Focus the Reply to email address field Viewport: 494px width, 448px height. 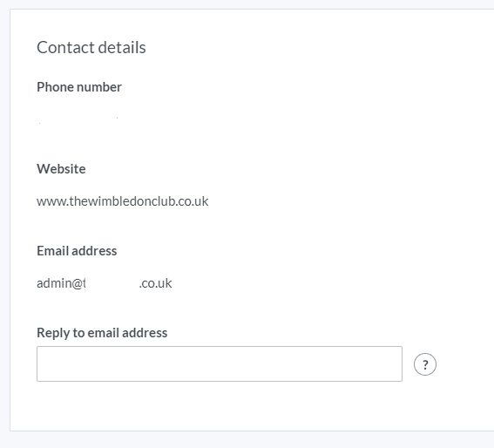click(x=220, y=363)
